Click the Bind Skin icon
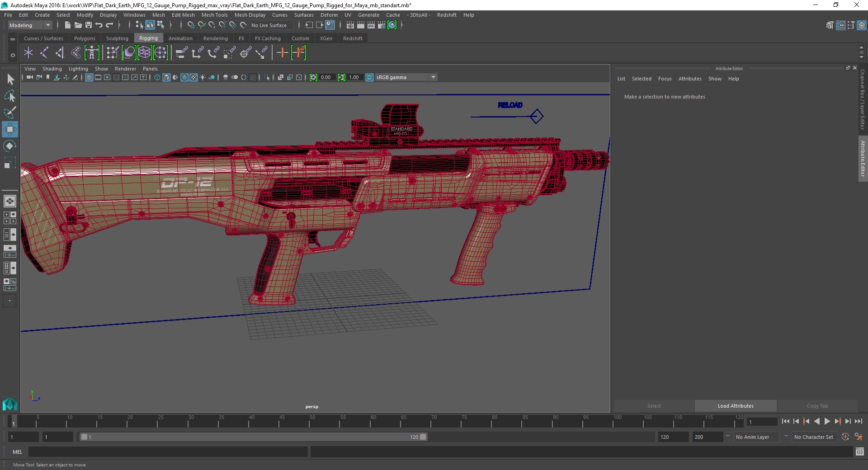 coord(75,53)
